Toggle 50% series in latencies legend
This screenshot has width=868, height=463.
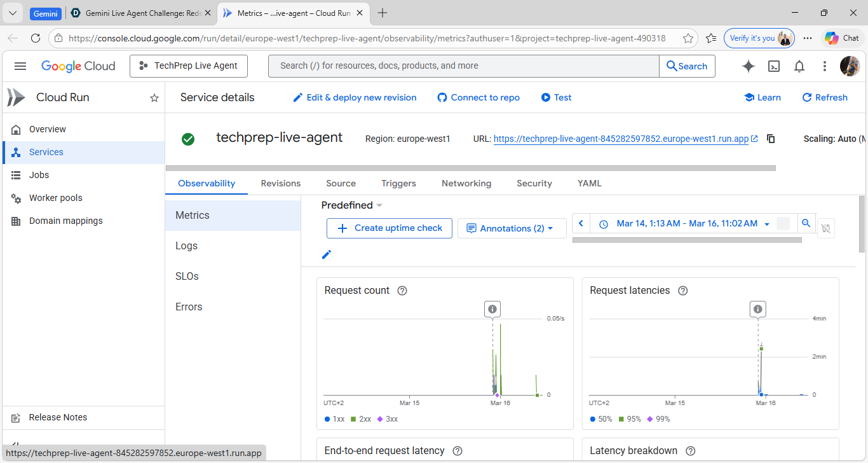tap(601, 419)
